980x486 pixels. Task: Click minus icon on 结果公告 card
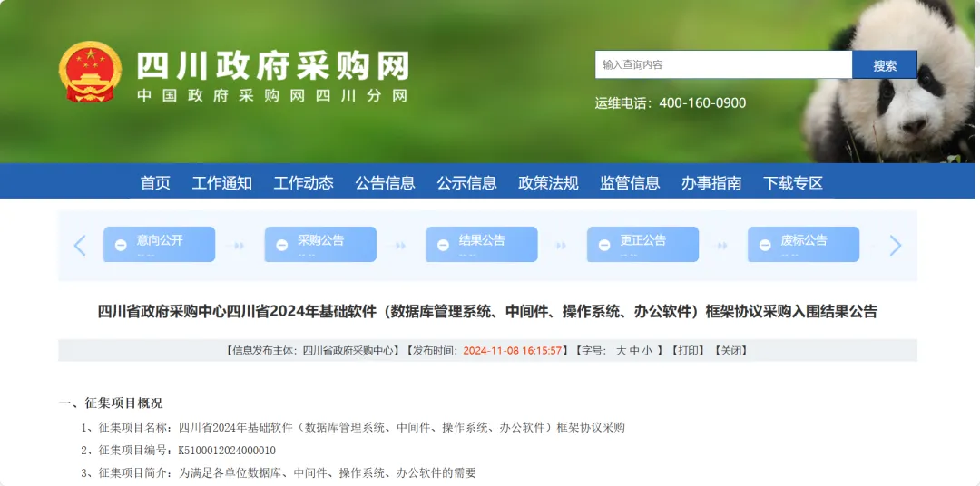[443, 245]
